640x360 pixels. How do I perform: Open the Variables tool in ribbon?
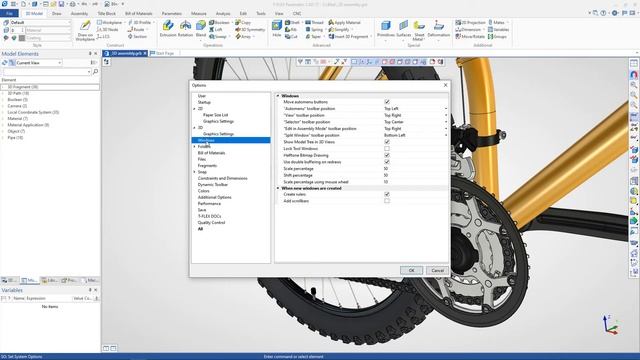click(498, 29)
